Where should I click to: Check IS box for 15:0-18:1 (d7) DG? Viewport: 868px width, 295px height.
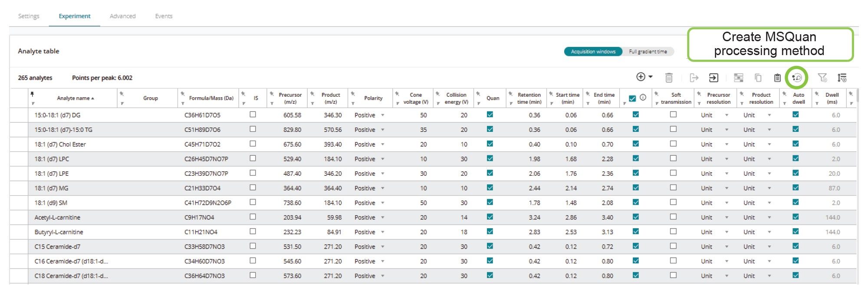point(253,115)
